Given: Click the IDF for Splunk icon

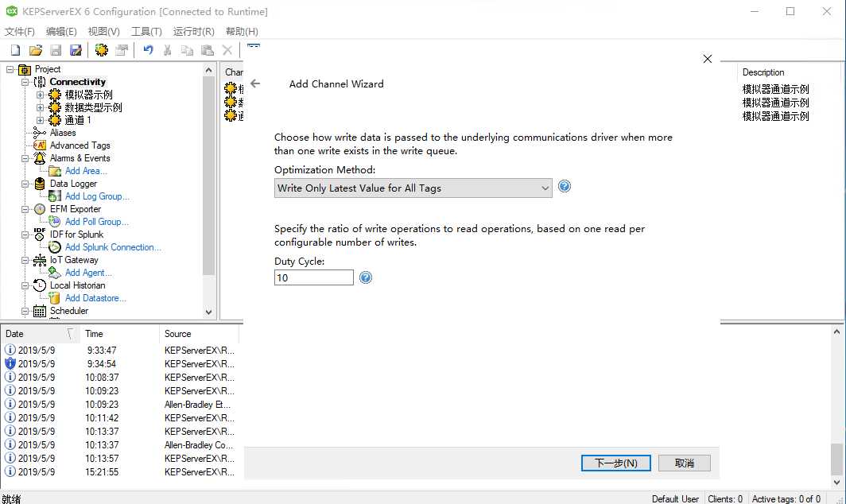Looking at the screenshot, I should pos(40,235).
